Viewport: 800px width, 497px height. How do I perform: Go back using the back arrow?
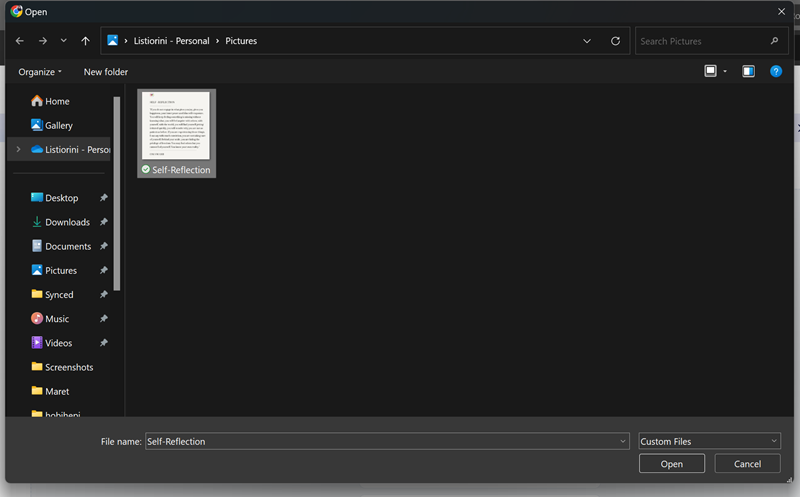pos(20,41)
